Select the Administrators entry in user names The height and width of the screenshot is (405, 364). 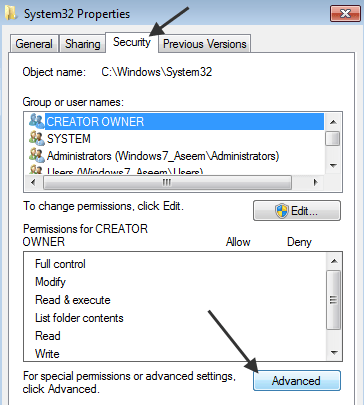coord(163,156)
